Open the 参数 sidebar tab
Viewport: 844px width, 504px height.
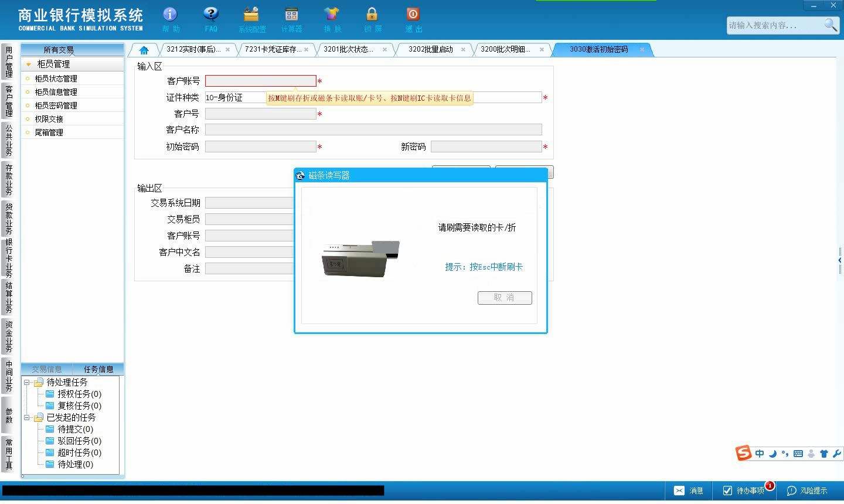9,416
